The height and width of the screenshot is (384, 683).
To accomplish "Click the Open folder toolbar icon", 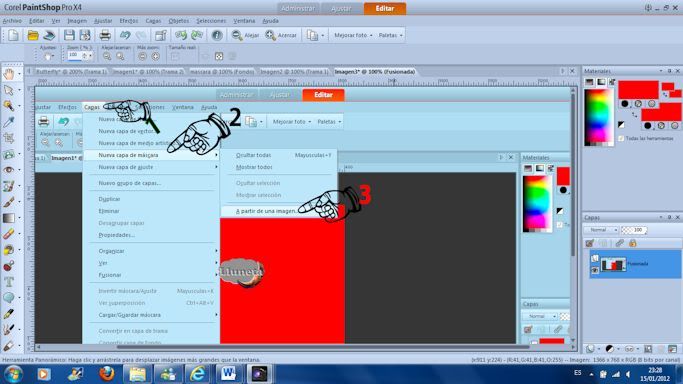I will [x=33, y=35].
